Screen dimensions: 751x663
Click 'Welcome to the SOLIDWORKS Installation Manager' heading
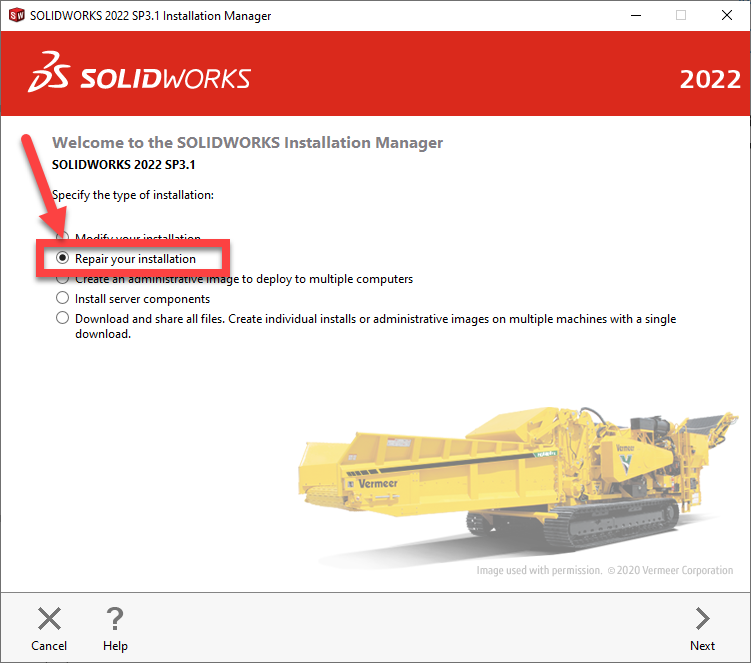click(x=248, y=143)
